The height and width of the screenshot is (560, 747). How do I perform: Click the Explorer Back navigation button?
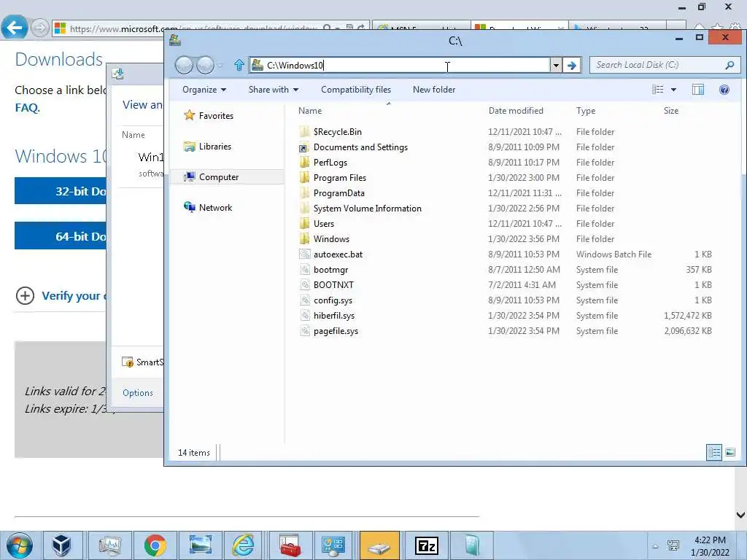pyautogui.click(x=184, y=65)
